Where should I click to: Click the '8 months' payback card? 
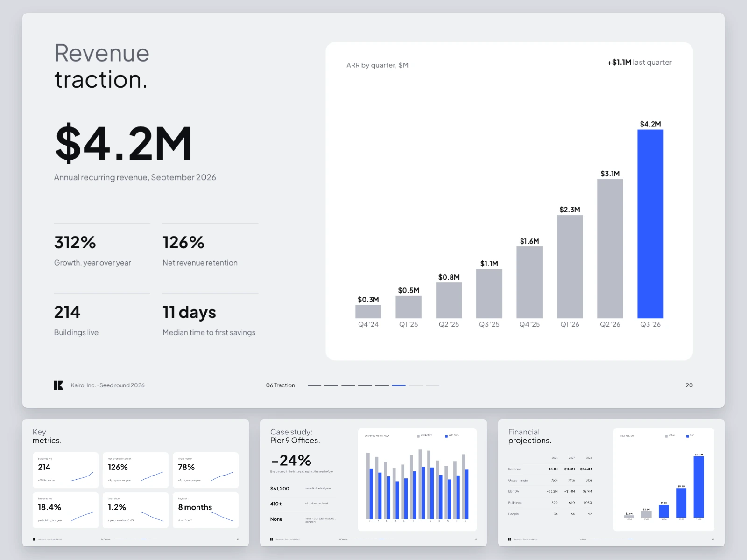pyautogui.click(x=205, y=510)
